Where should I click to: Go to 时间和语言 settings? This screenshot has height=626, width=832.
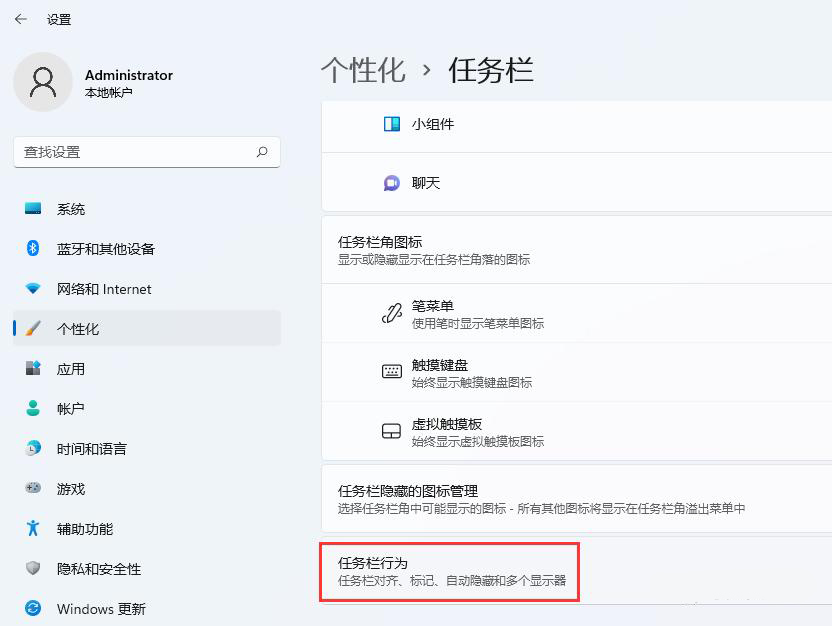(146, 448)
